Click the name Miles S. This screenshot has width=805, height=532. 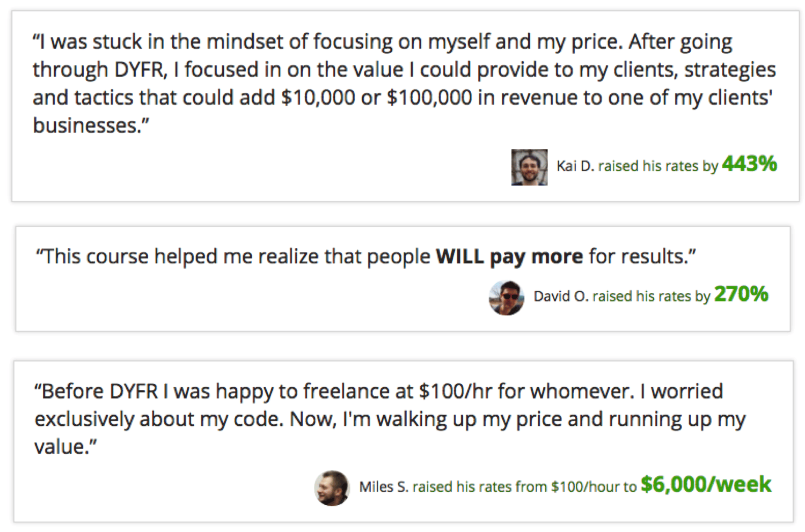pyautogui.click(x=383, y=487)
